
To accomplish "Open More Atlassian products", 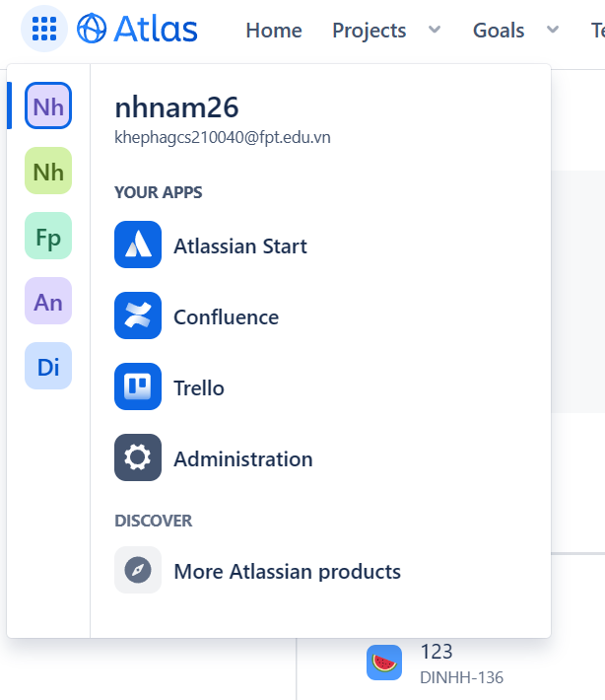I will pyautogui.click(x=287, y=572).
